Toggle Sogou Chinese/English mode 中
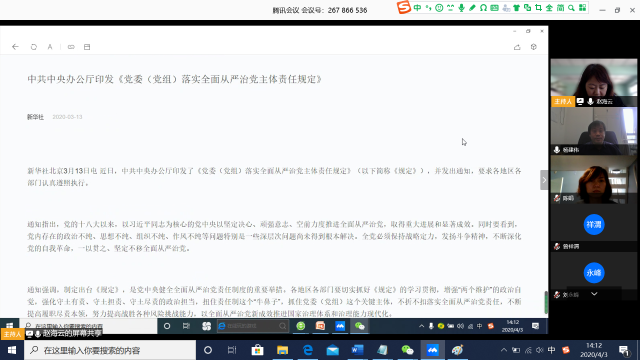The image size is (640, 360). point(417,8)
